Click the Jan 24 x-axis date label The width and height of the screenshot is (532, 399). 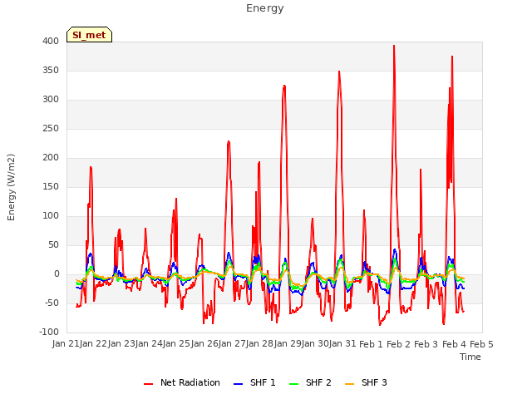point(149,344)
